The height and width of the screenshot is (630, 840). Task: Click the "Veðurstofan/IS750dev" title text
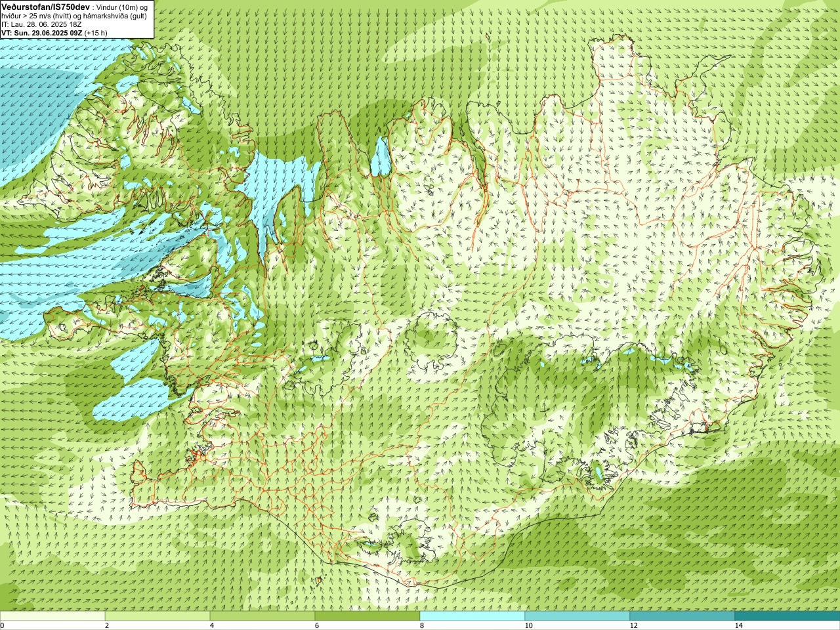click(46, 6)
